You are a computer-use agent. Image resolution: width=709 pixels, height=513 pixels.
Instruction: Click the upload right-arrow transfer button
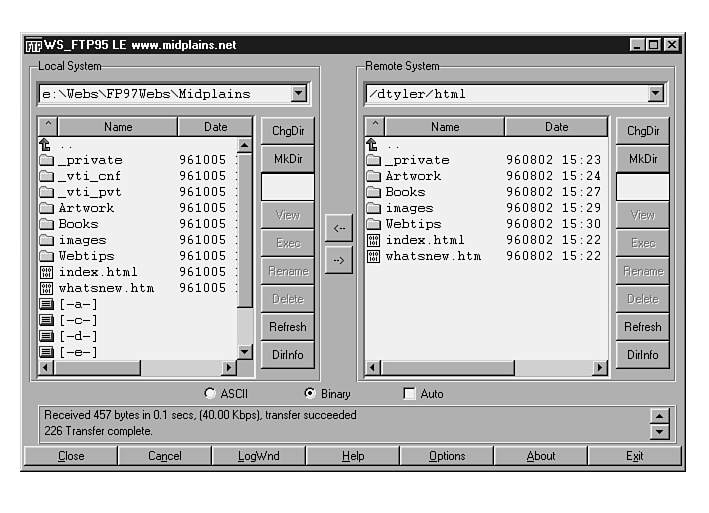338,260
